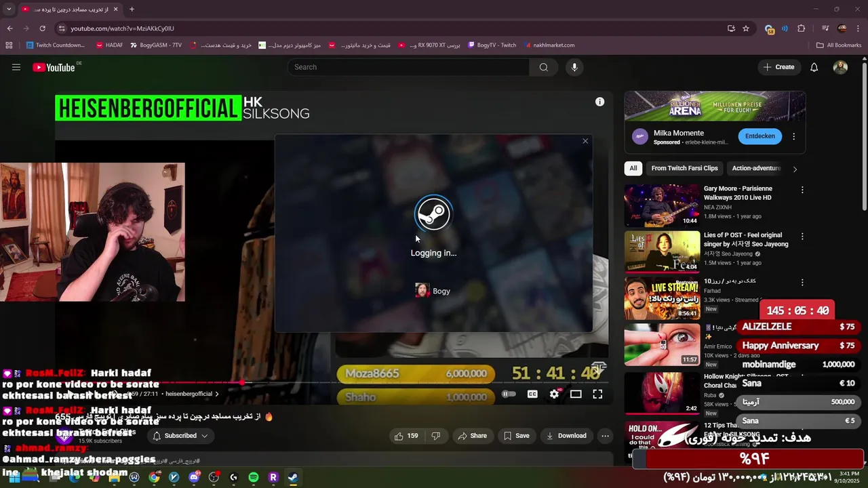Close the YouTube browser tab
868x488 pixels.
tap(115, 9)
